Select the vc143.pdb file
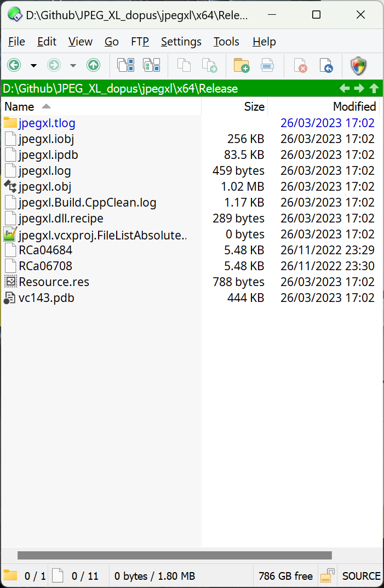Viewport: 384px width, 588px height. click(x=47, y=298)
